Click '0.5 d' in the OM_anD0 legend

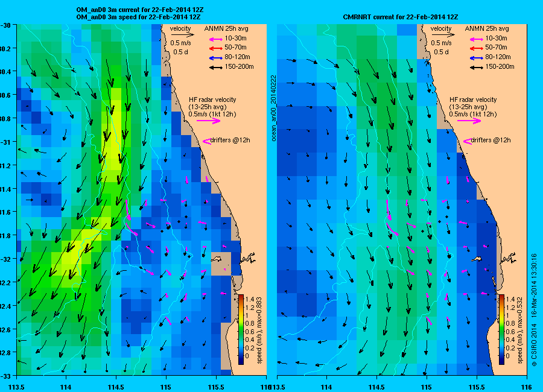(181, 52)
